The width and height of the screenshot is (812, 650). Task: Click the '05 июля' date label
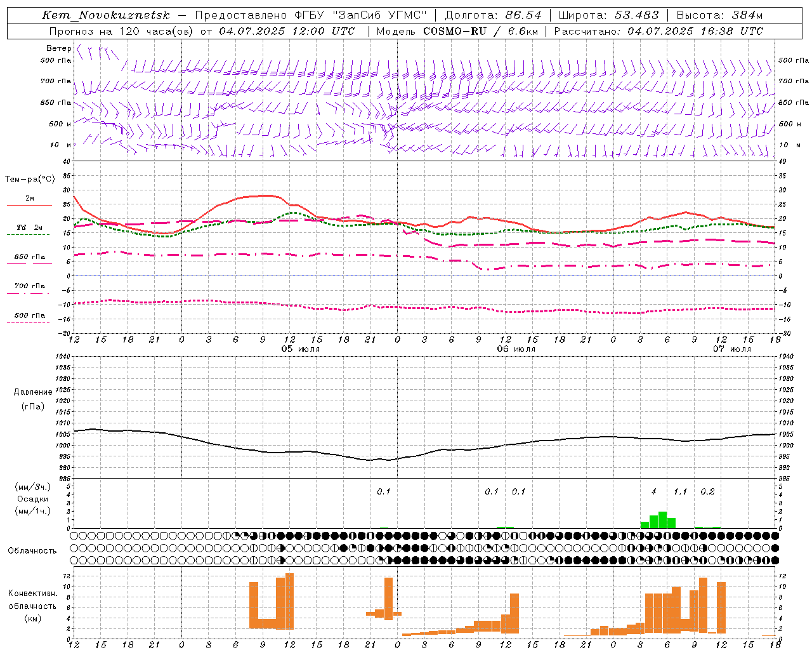pos(301,349)
